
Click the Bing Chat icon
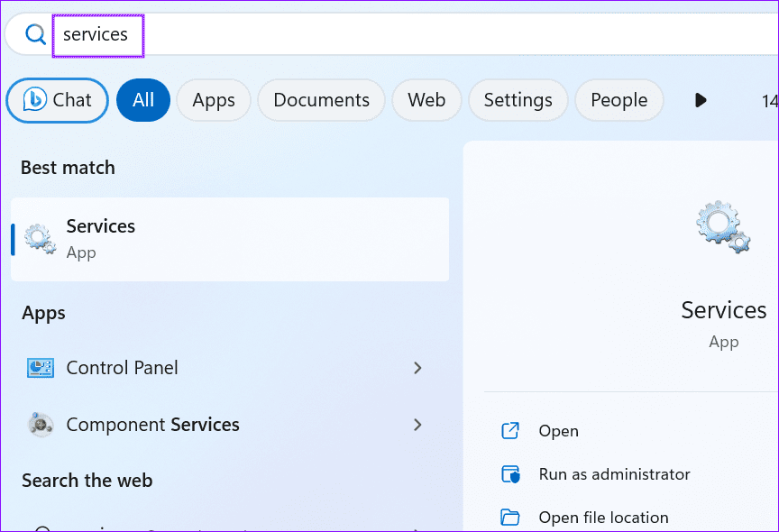(35, 100)
